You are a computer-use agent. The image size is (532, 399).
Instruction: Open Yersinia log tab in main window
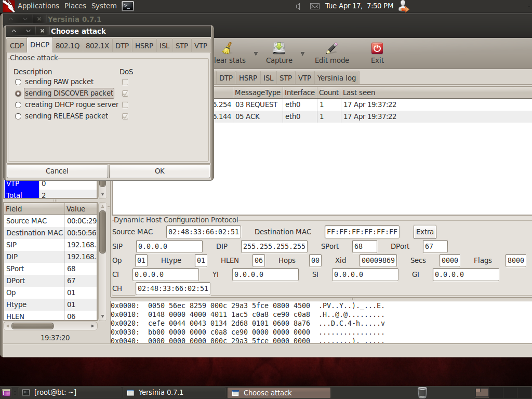[x=337, y=78]
